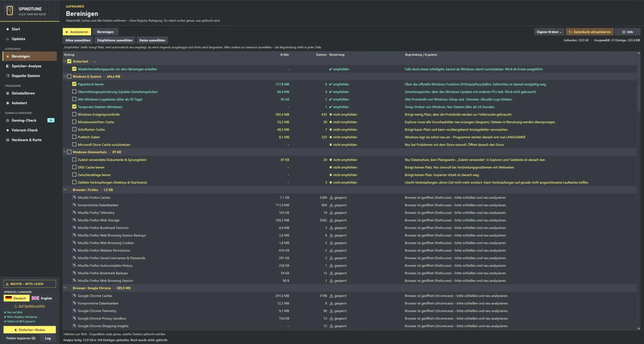The width and height of the screenshot is (644, 344).
Task: Open the Autostart section
Action: [x=29, y=103]
